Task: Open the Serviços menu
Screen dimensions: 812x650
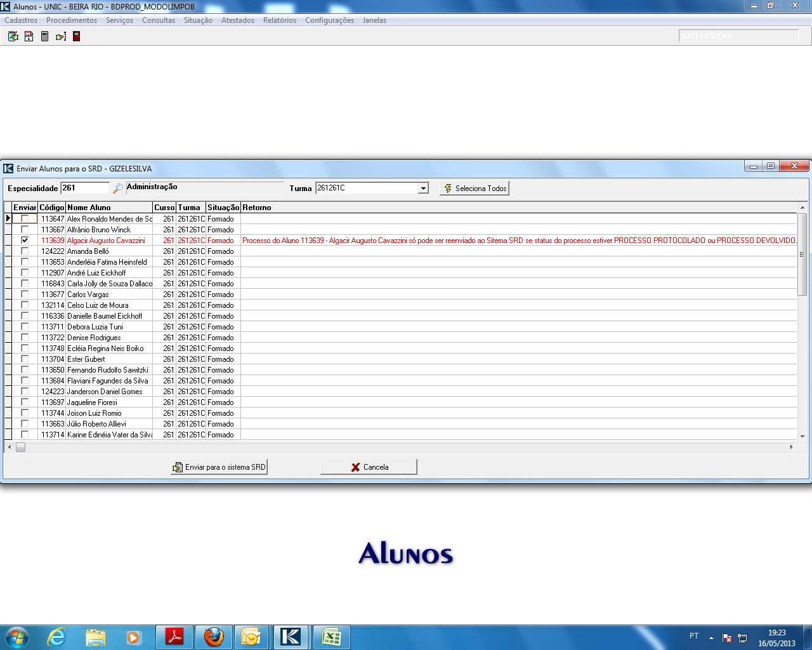Action: (119, 20)
